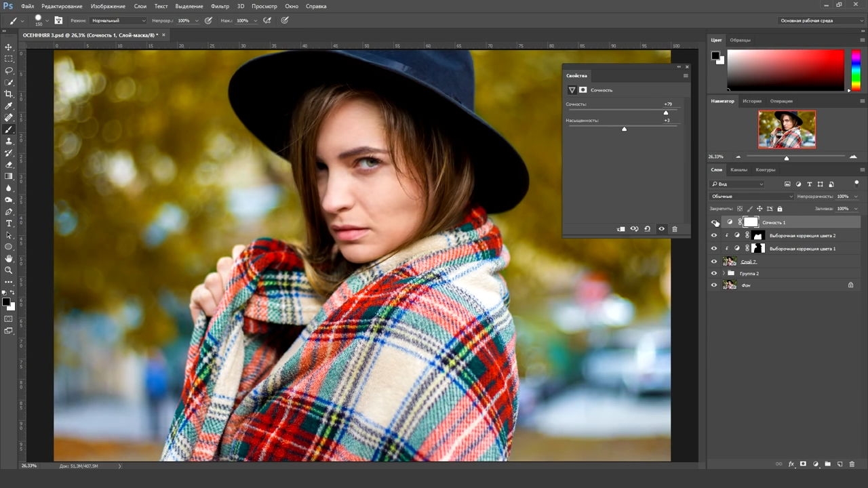Click Сочность value field +79
This screenshot has height=488, width=868.
(668, 104)
